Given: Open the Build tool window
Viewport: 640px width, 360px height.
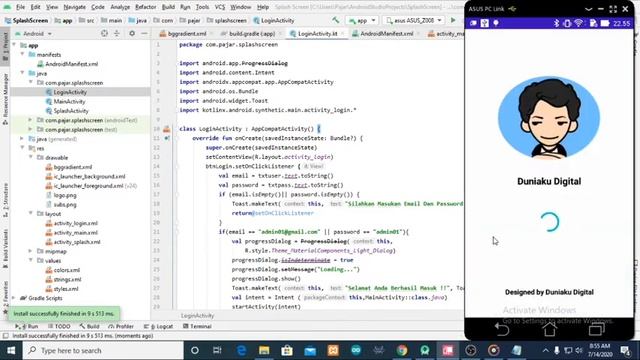Looking at the screenshot, I should [89, 326].
